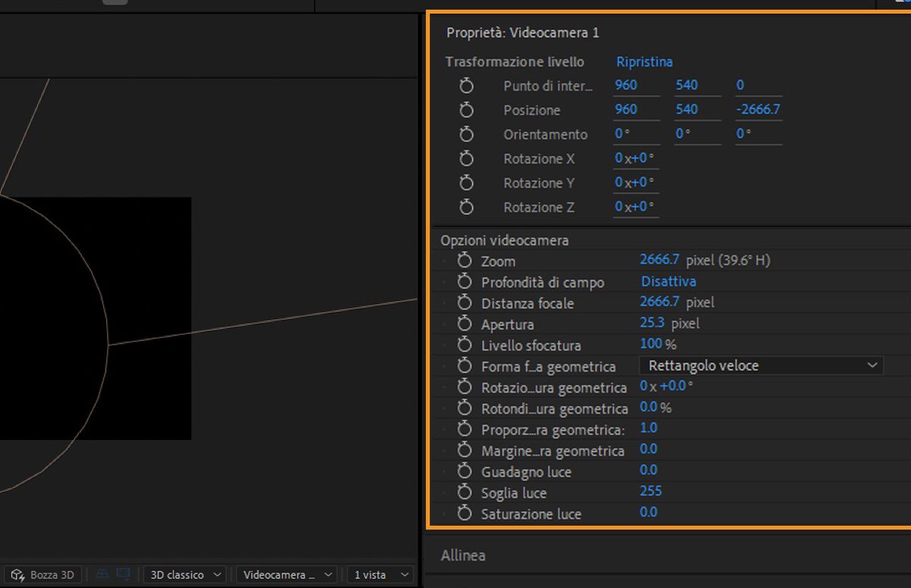
Task: Enable Apertura animation stopwatch
Action: 465,324
